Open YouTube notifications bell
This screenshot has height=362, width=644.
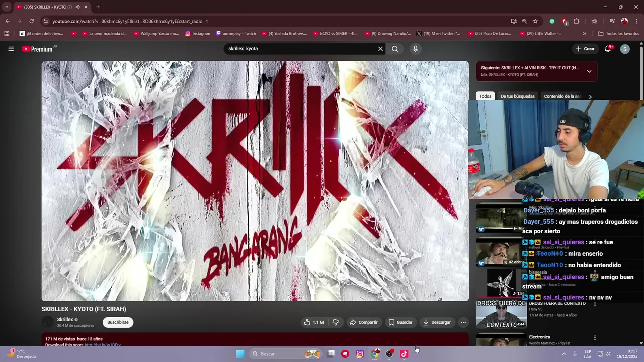(608, 49)
